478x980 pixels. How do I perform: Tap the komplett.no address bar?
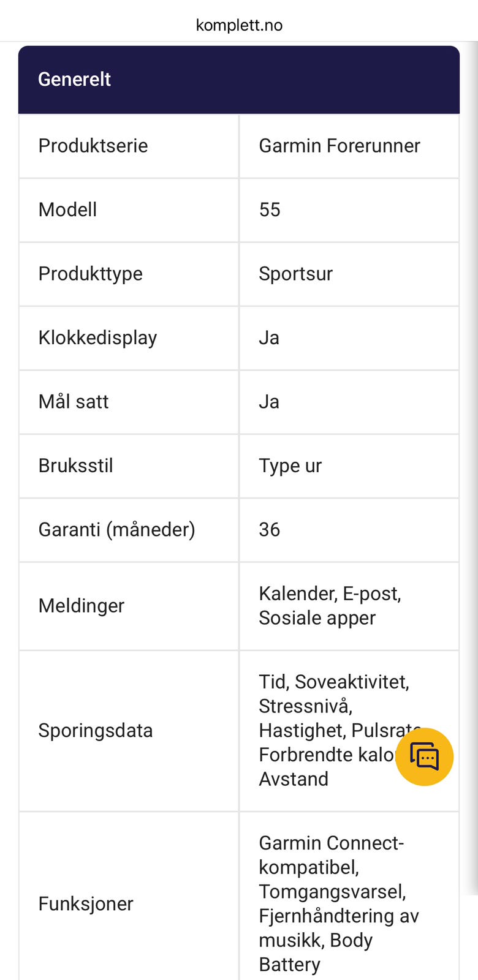click(x=239, y=25)
